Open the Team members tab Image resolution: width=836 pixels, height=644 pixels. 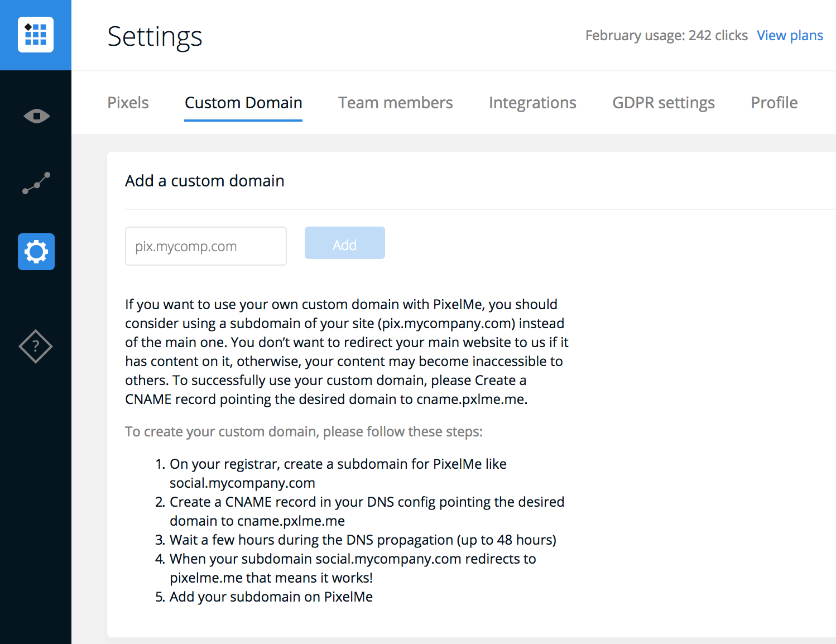point(395,103)
